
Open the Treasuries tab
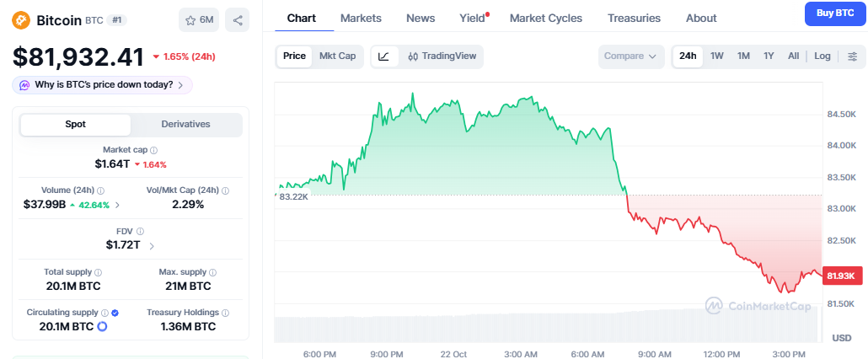click(x=634, y=19)
